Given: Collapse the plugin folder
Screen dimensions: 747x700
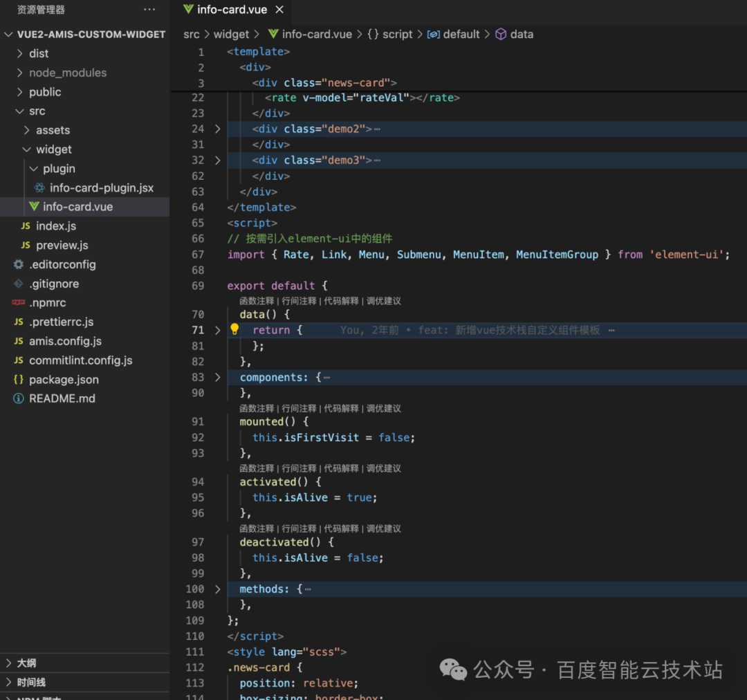Looking at the screenshot, I should 34,168.
